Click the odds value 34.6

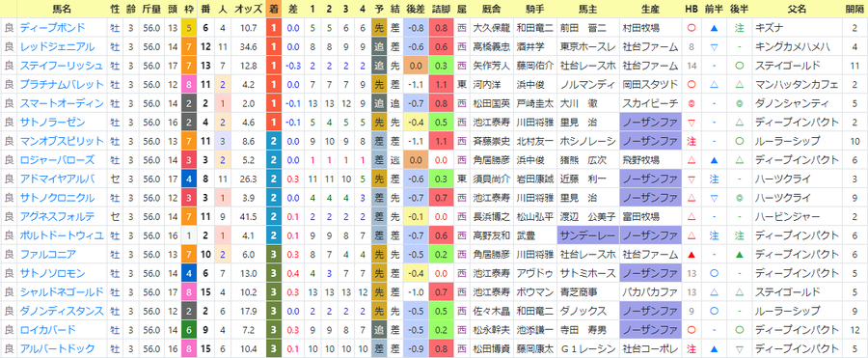[249, 46]
